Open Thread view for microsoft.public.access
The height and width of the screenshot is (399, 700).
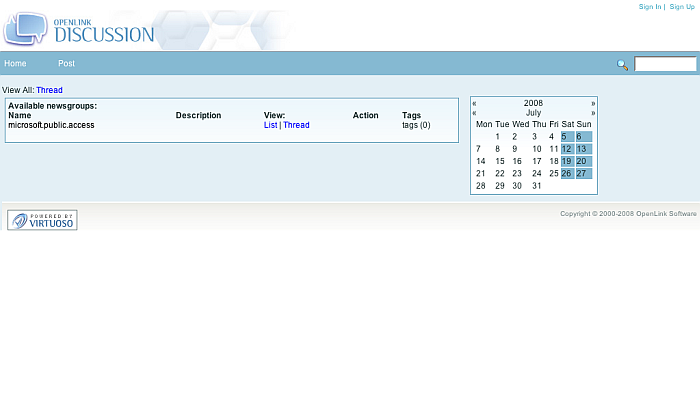(x=296, y=125)
